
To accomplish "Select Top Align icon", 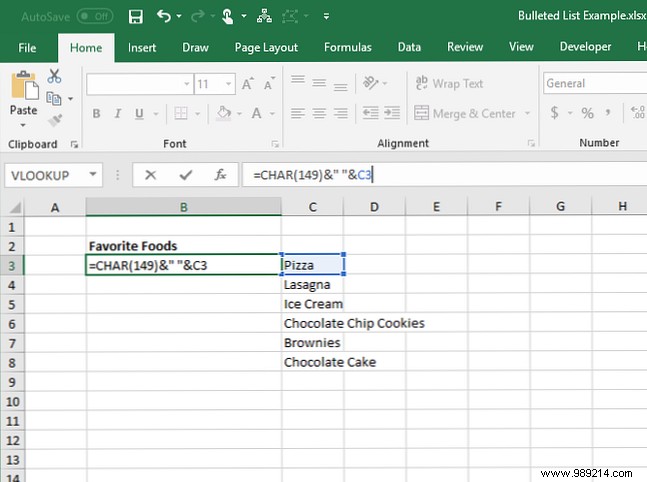I will [x=298, y=80].
